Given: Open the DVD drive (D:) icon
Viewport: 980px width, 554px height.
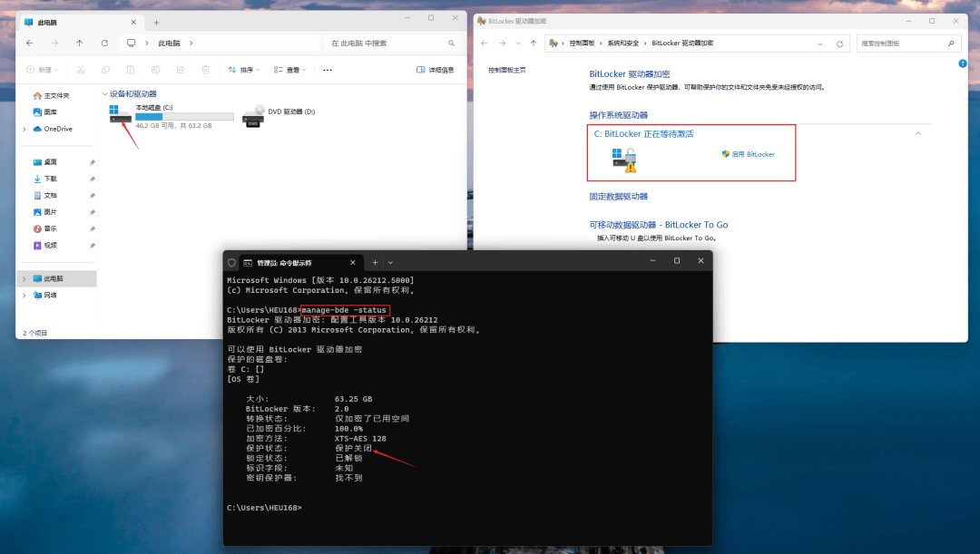Looking at the screenshot, I should 254,115.
